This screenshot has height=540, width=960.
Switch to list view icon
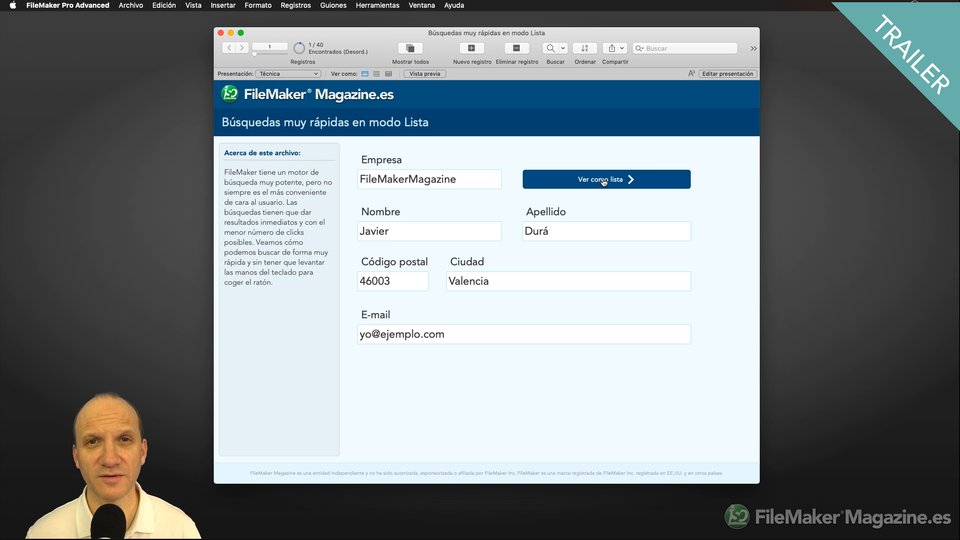coord(377,73)
